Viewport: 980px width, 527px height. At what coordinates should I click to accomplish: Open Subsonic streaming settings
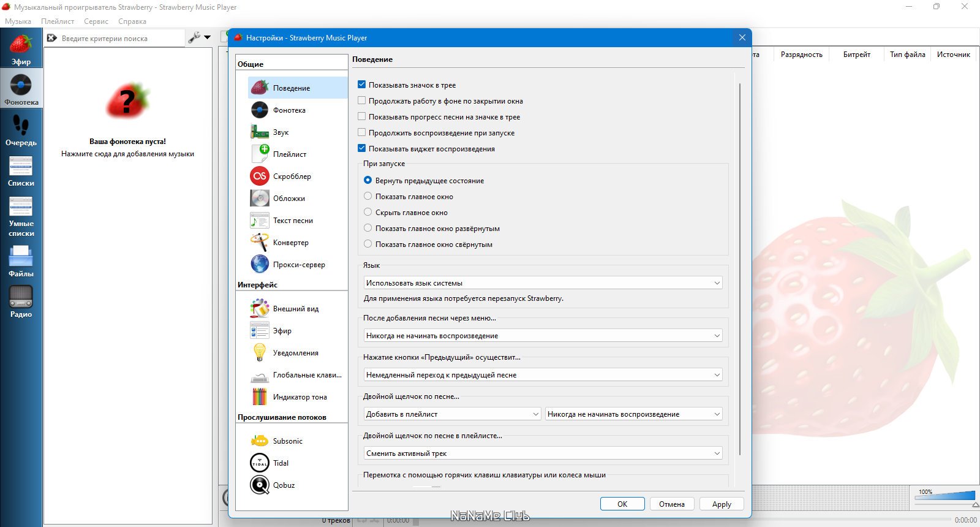pos(298,441)
